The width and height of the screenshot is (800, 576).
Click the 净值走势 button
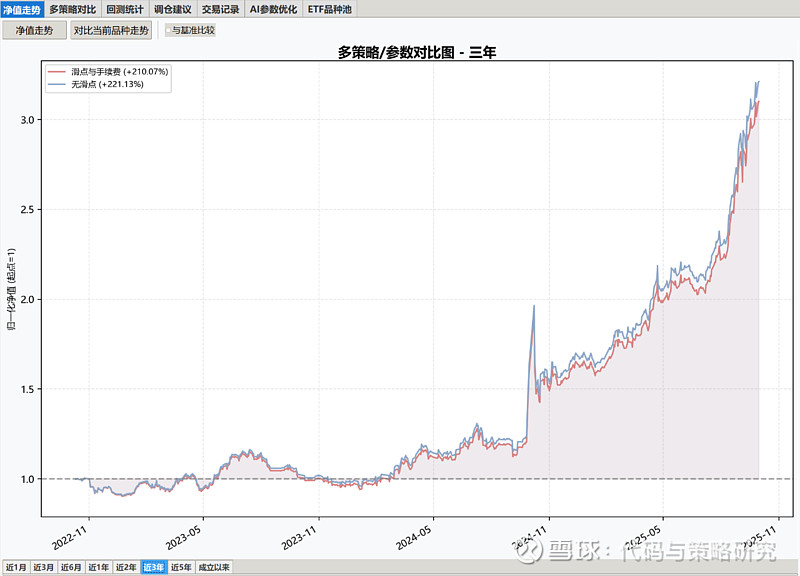[34, 30]
